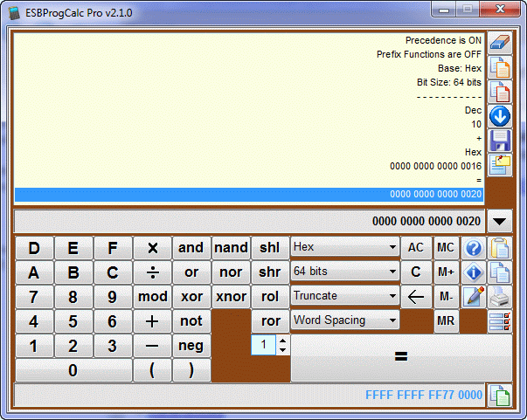Click the shr shift right key
527x420 pixels.
tap(270, 272)
